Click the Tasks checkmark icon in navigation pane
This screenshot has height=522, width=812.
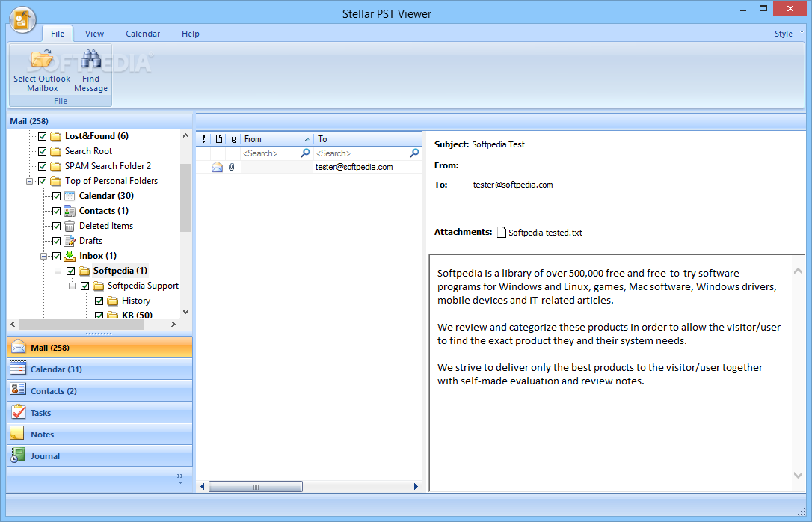pos(18,412)
